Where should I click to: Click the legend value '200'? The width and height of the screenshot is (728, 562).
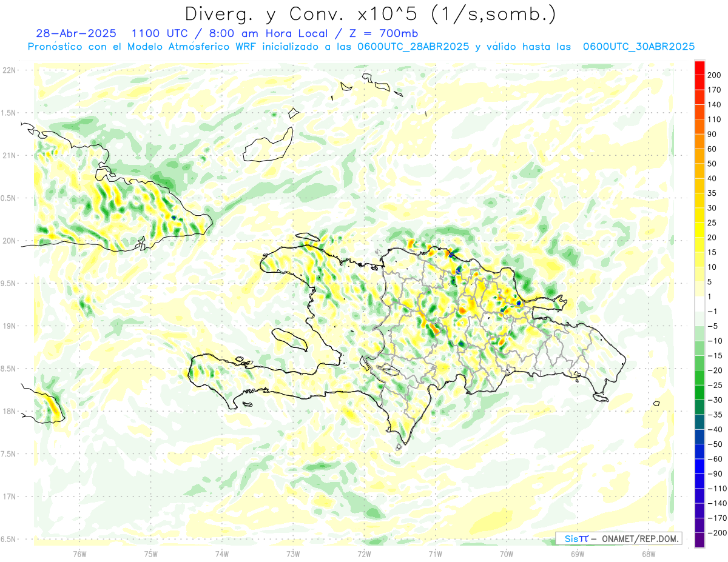click(714, 75)
